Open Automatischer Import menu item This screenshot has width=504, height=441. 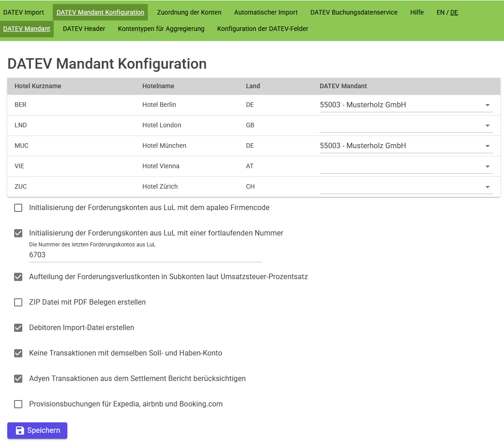pyautogui.click(x=266, y=12)
